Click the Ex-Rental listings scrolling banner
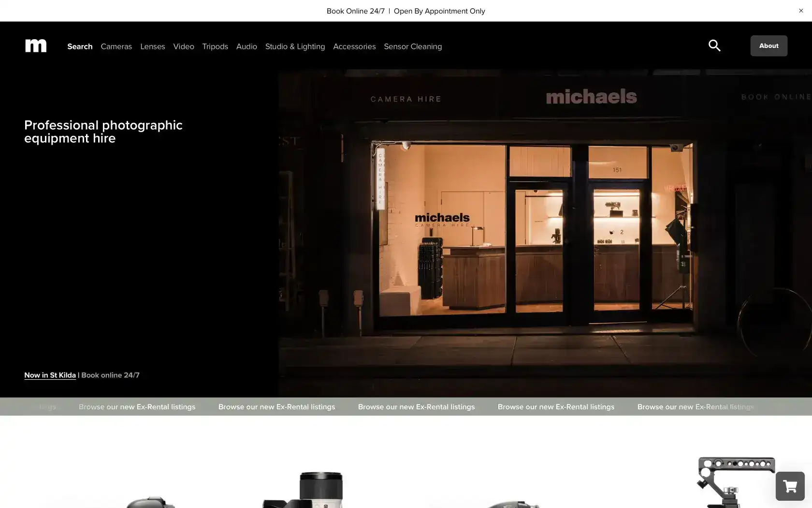 [x=416, y=406]
